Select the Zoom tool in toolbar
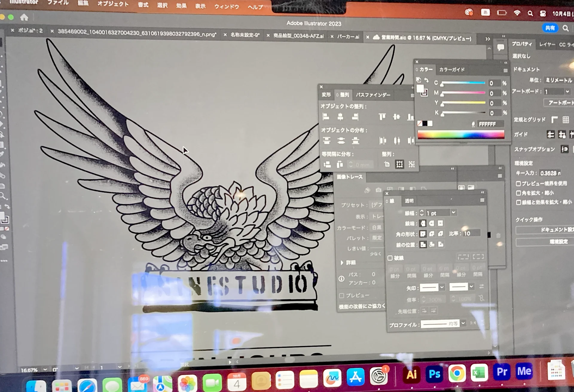This screenshot has width=574, height=392. 3,196
